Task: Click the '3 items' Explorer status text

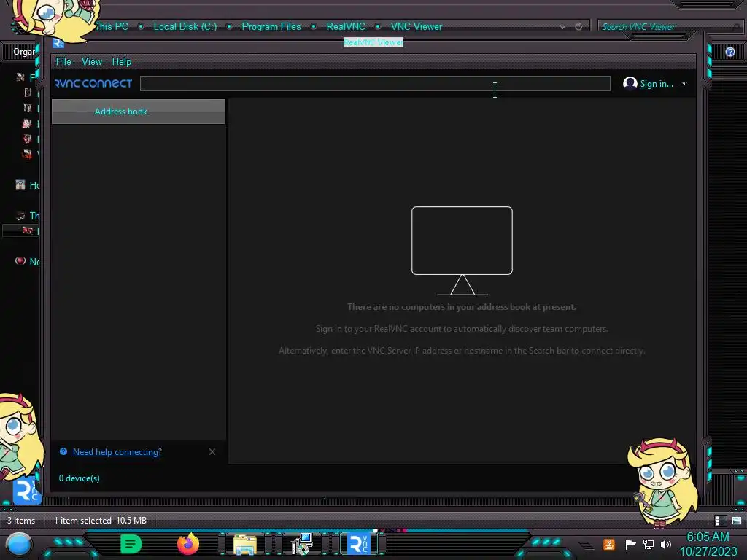Action: tap(21, 521)
